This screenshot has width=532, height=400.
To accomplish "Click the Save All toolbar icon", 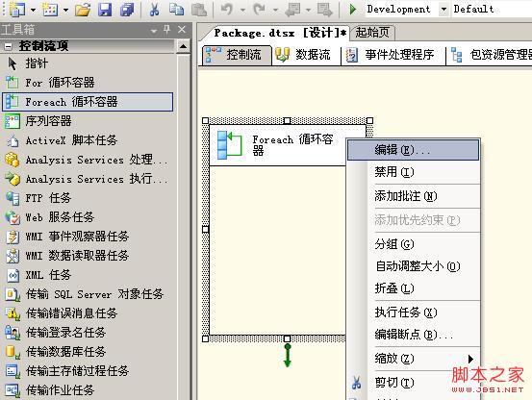I will (127, 10).
